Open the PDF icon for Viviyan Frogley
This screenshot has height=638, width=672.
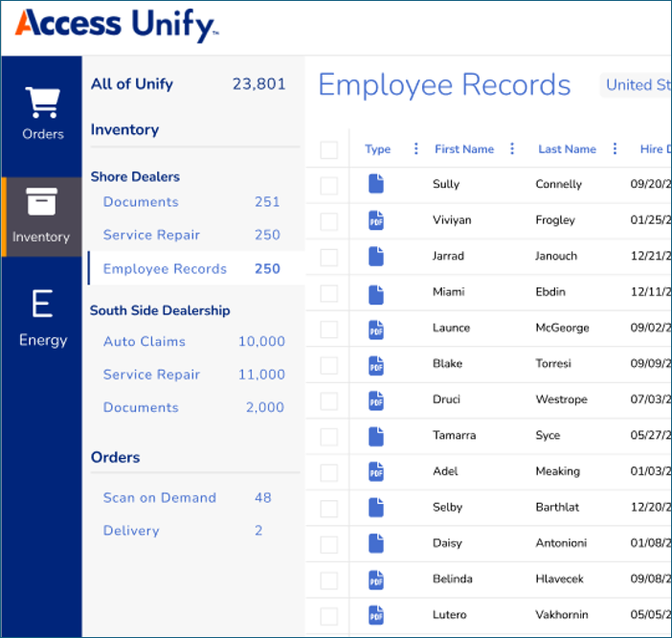click(376, 220)
